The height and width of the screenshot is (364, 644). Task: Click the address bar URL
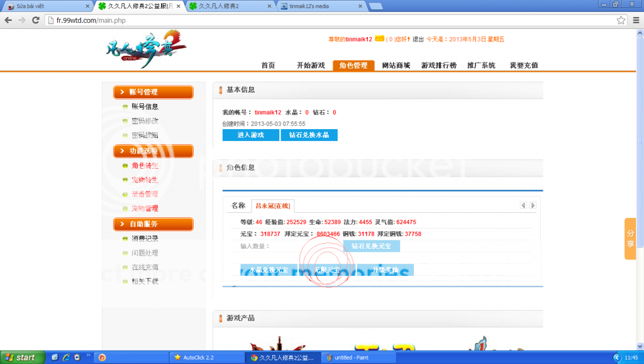pyautogui.click(x=91, y=20)
